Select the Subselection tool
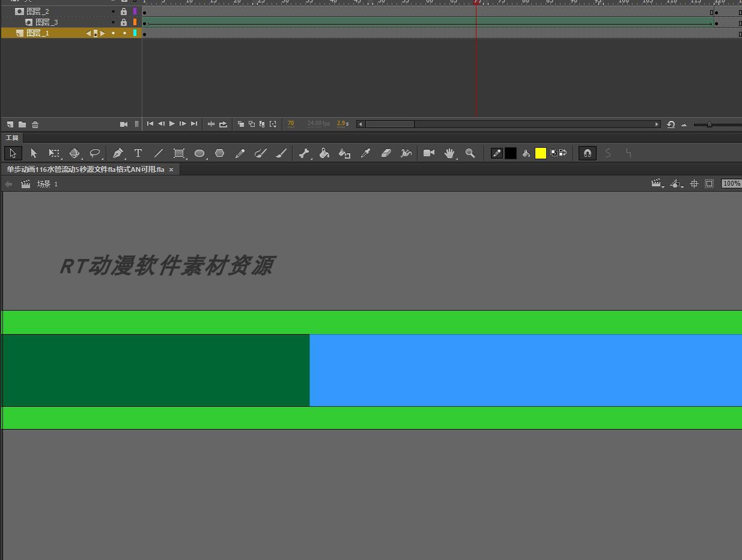 (x=34, y=153)
